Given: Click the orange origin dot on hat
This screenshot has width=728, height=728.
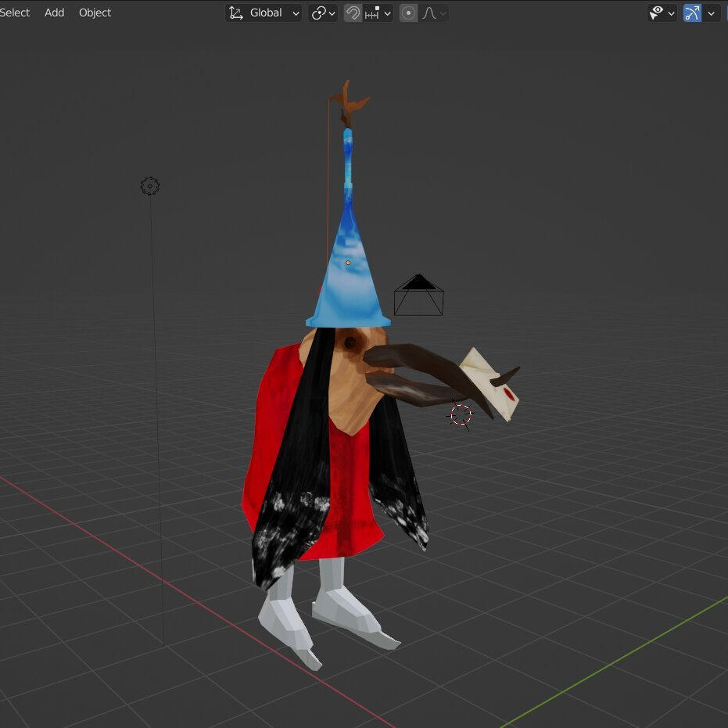Looking at the screenshot, I should click(x=348, y=263).
